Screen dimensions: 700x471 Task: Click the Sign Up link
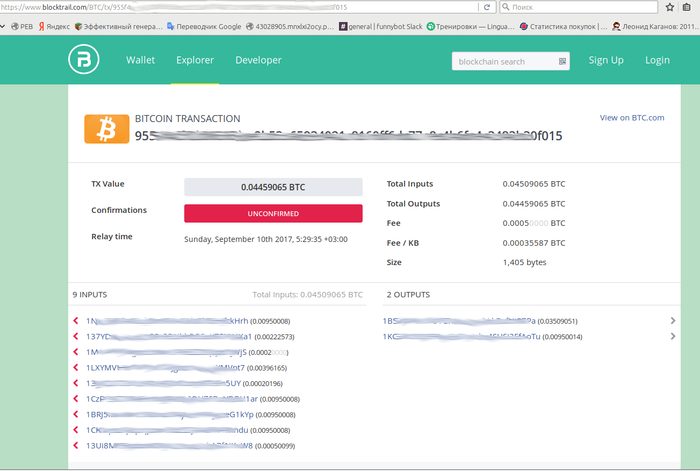click(606, 60)
